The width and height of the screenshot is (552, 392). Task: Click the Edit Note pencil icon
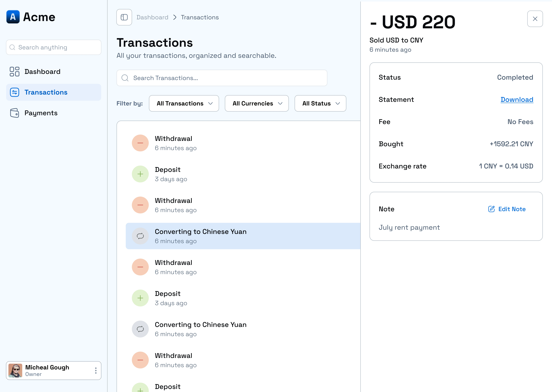point(491,209)
